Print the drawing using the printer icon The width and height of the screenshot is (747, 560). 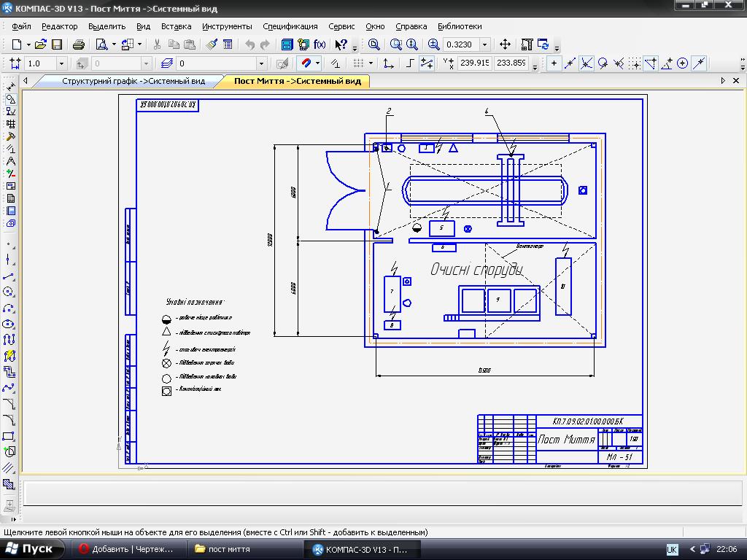coord(79,44)
